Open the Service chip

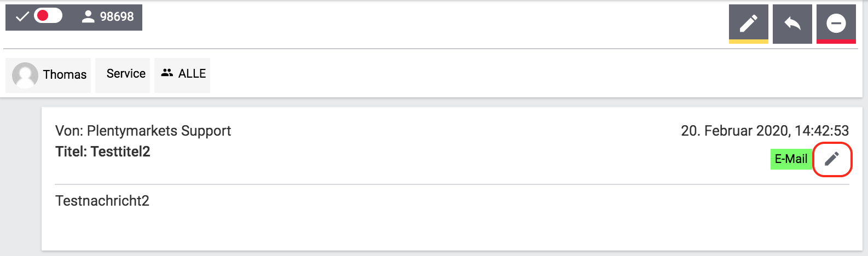[x=126, y=74]
